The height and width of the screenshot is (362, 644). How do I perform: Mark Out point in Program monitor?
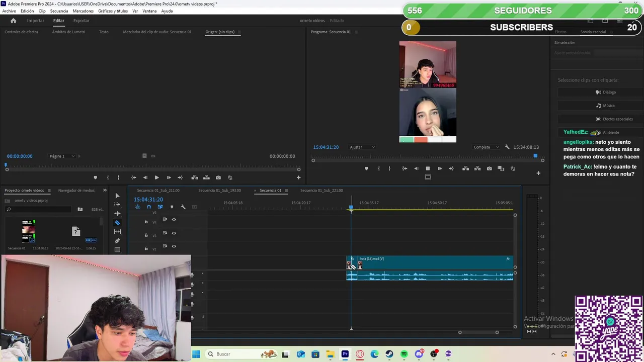click(x=389, y=168)
